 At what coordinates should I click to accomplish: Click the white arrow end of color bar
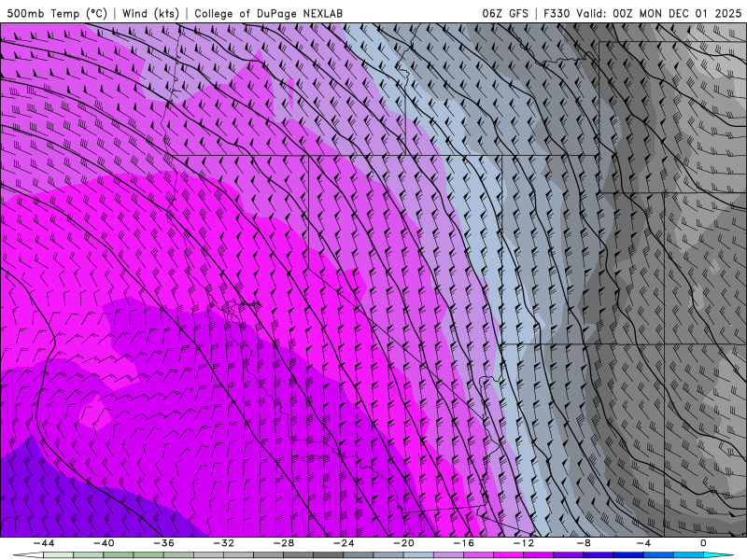pyautogui.click(x=28, y=555)
